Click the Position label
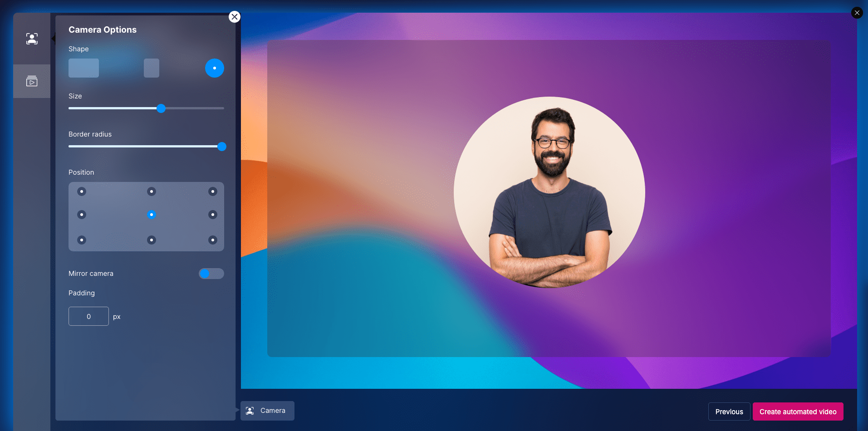 click(x=81, y=172)
